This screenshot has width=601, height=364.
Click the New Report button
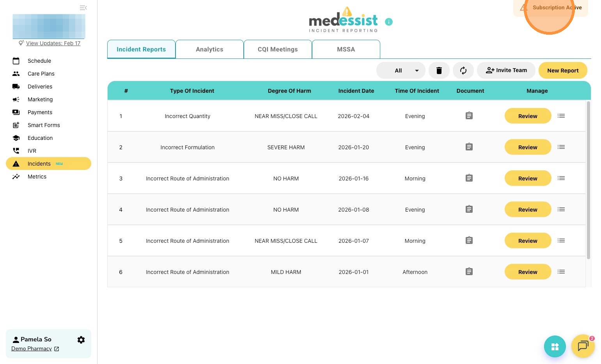click(x=563, y=71)
